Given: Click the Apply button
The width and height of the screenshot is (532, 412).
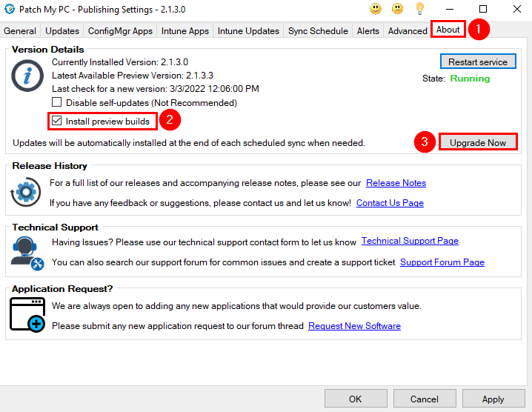Looking at the screenshot, I should (493, 399).
